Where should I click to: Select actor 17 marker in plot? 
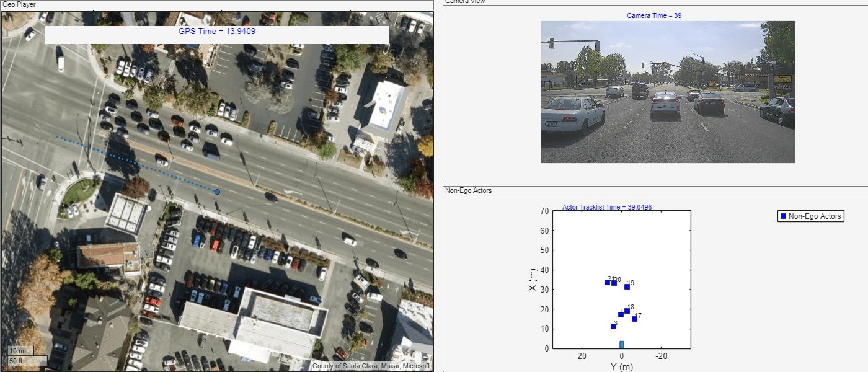pos(634,319)
